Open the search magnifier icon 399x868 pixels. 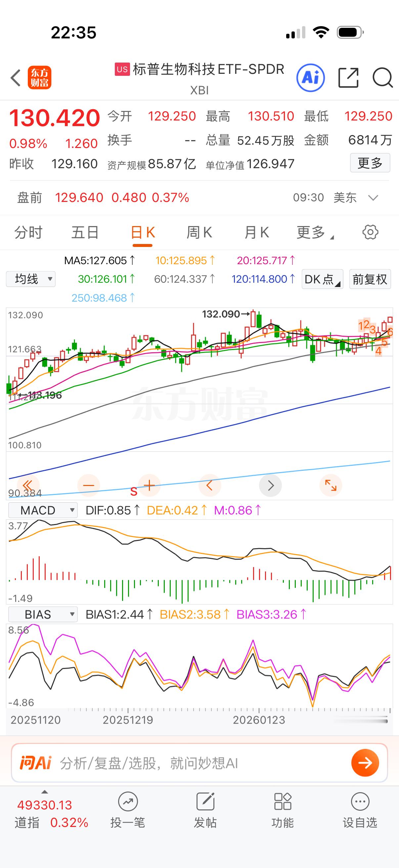click(383, 78)
